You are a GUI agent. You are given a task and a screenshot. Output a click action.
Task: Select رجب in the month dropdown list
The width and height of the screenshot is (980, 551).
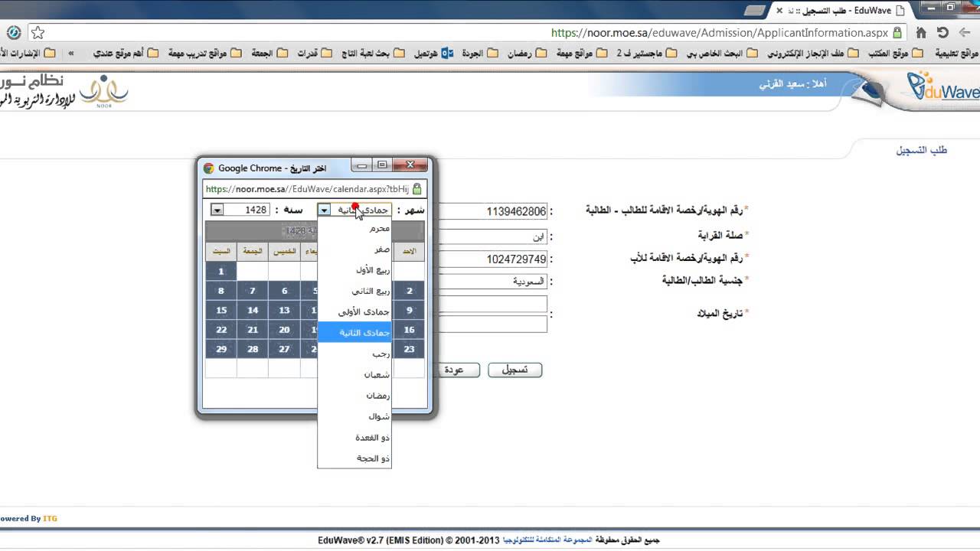coord(354,354)
